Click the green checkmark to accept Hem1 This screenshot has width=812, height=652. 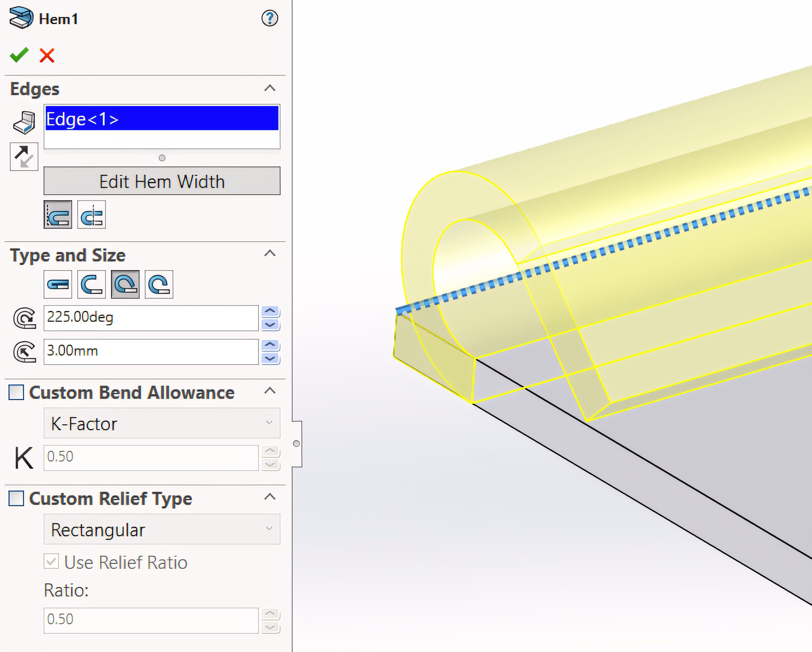click(x=19, y=55)
